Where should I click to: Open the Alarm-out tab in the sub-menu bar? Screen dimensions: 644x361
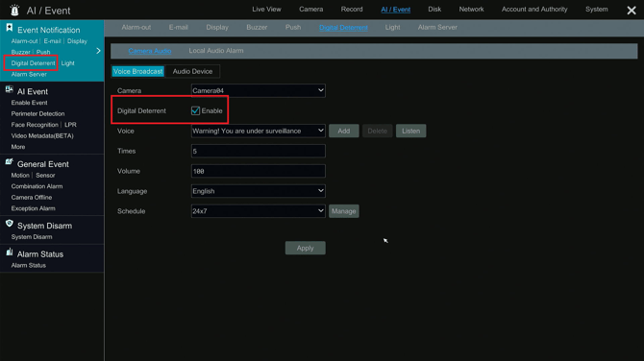(x=136, y=28)
